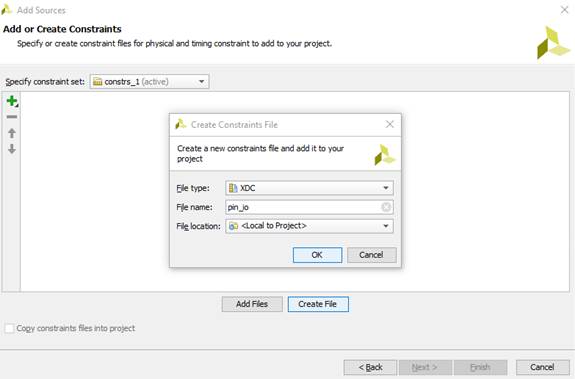Expand the File location dropdown

[x=309, y=226]
